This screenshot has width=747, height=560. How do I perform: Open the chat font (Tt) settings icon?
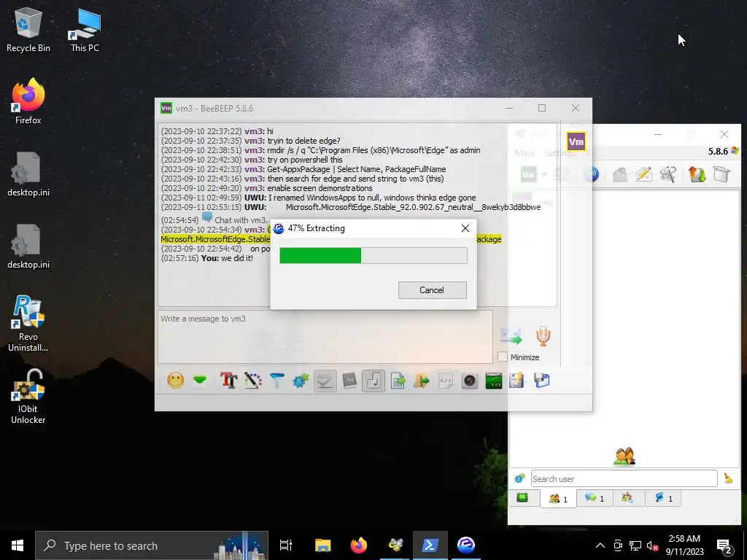tap(228, 381)
